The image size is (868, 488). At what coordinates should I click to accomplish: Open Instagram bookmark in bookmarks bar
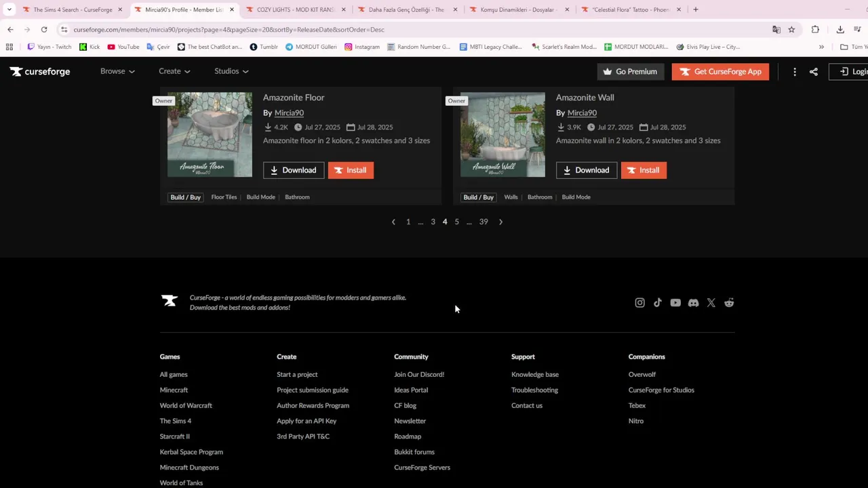pos(362,47)
